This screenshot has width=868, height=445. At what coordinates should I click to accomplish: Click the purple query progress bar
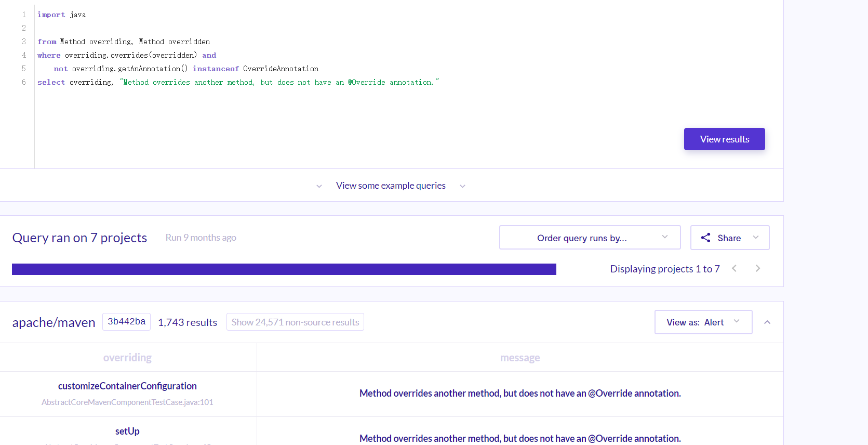coord(284,269)
